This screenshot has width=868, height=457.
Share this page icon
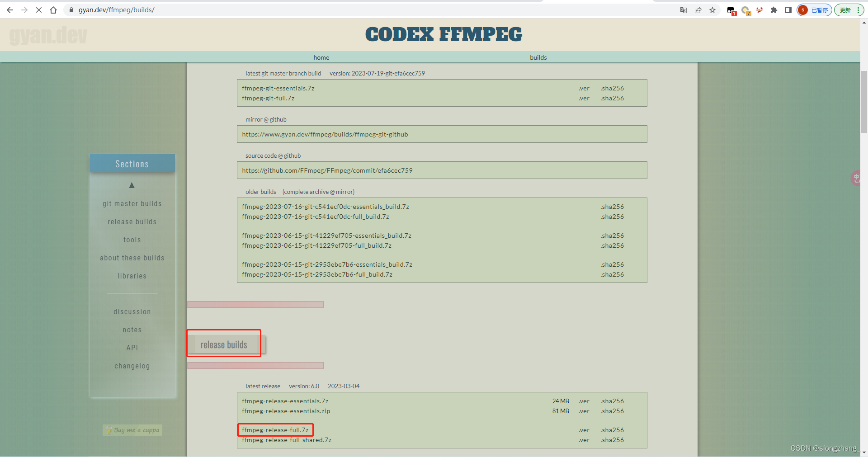click(x=698, y=10)
